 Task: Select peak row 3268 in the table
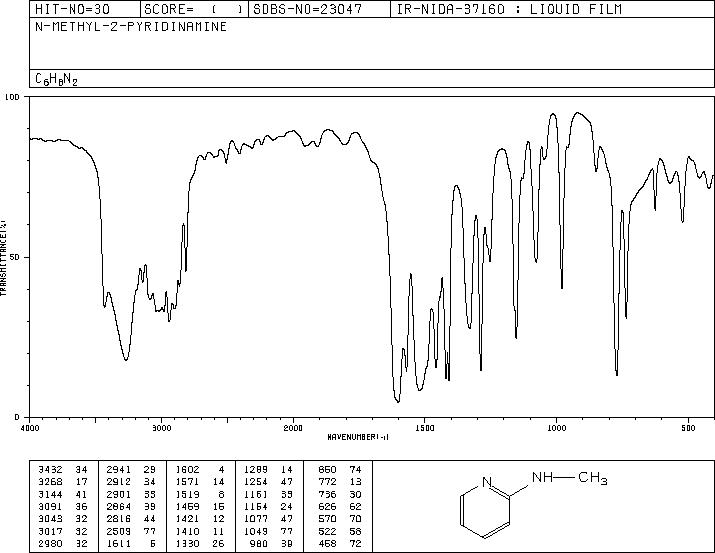click(x=63, y=481)
